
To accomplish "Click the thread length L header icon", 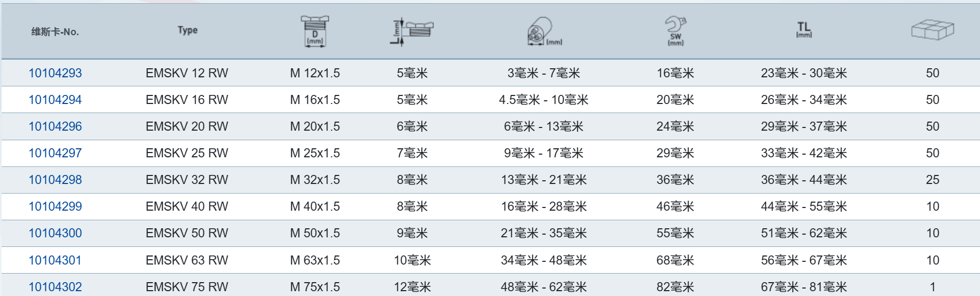I will pyautogui.click(x=412, y=31).
